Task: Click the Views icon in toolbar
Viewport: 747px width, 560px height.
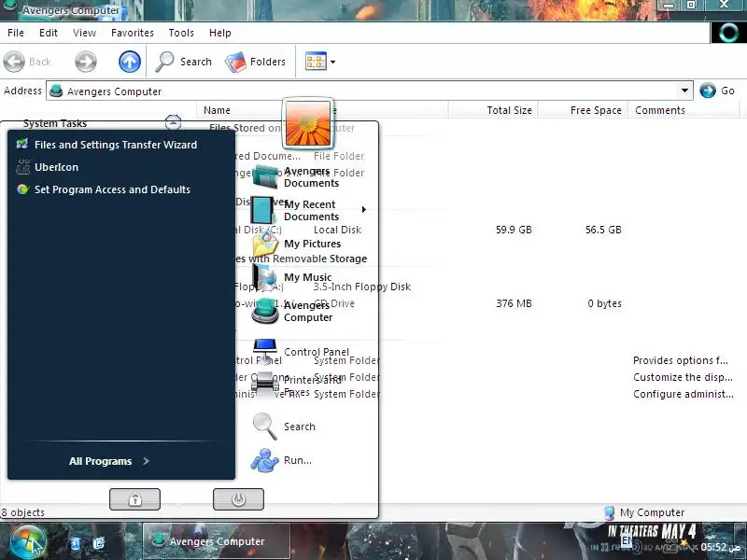Action: point(316,62)
